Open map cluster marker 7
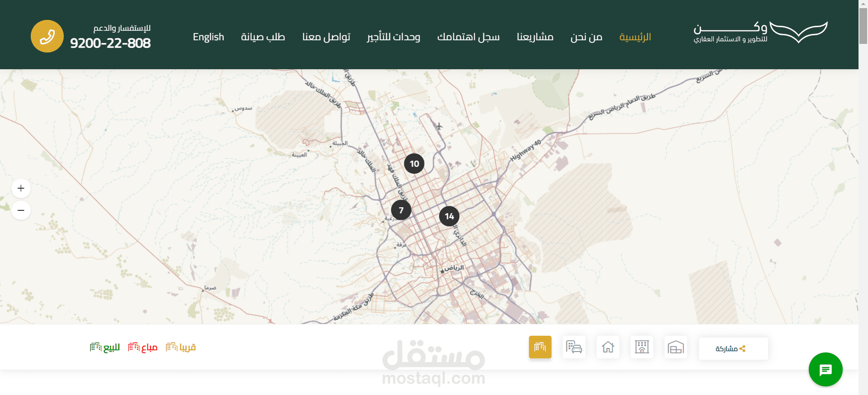 401,210
